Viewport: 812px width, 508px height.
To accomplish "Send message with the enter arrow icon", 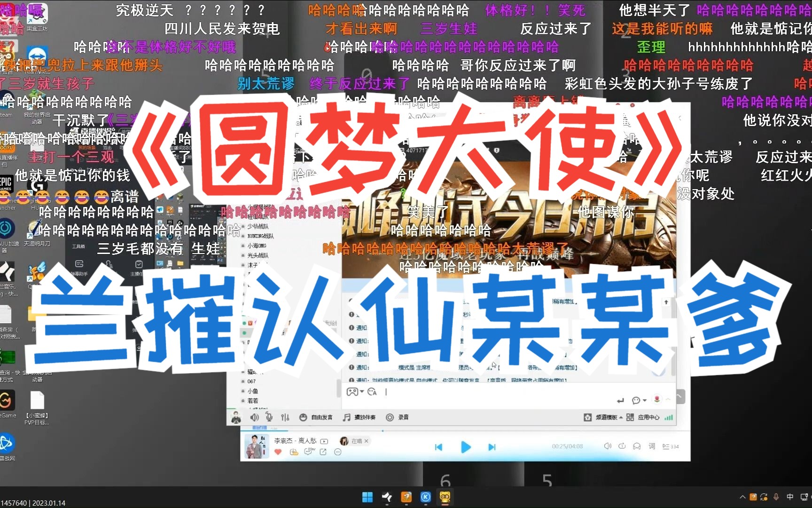I will (620, 400).
